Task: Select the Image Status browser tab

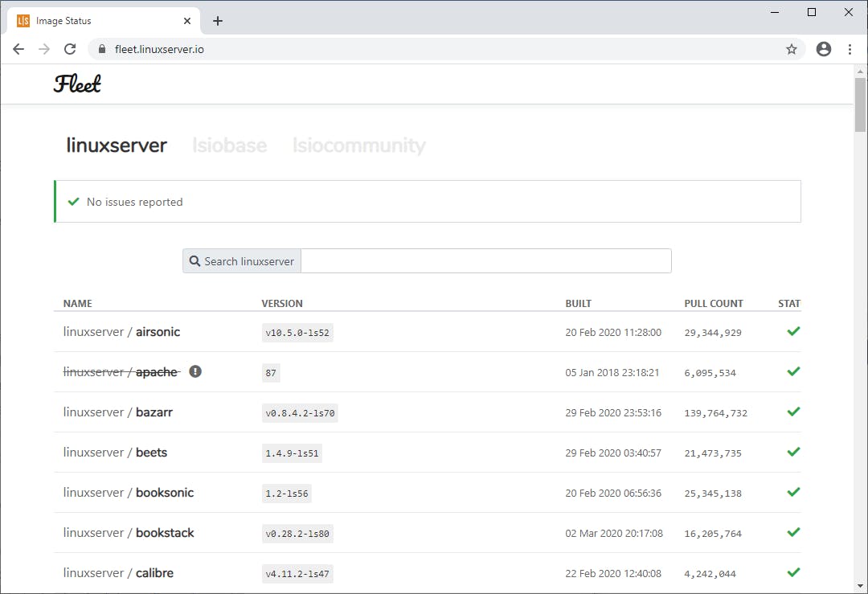Action: tap(103, 21)
